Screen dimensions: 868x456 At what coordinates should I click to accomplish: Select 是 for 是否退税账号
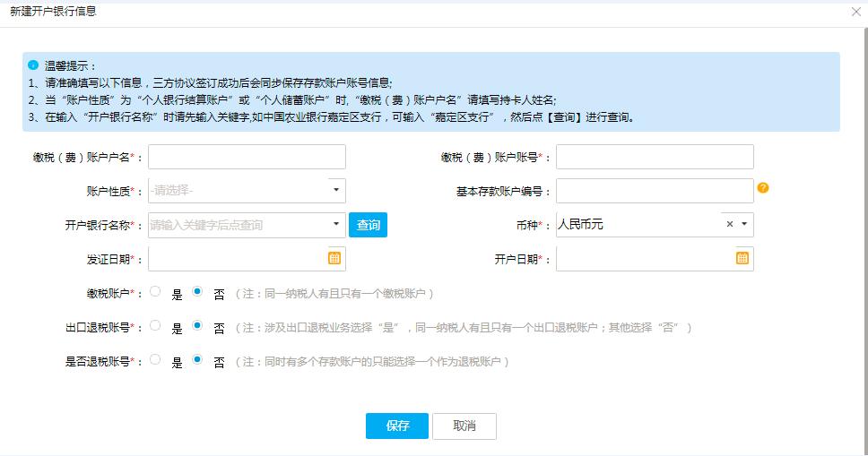click(155, 359)
